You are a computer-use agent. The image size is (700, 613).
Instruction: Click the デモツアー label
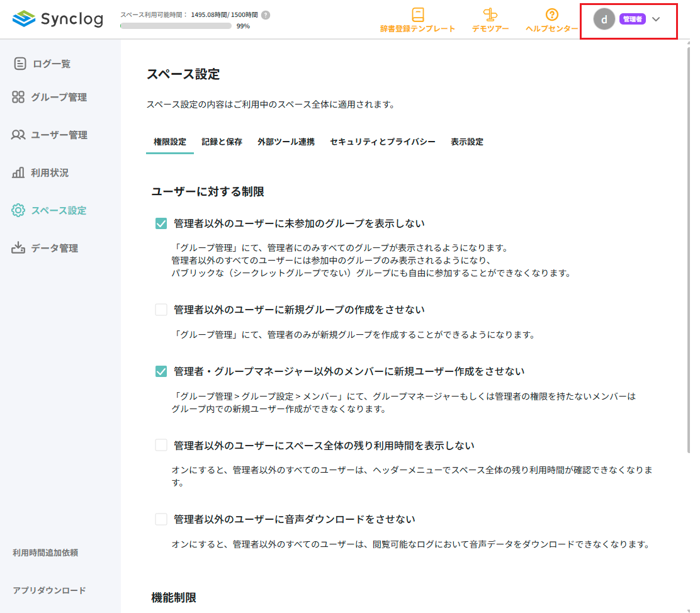(490, 28)
